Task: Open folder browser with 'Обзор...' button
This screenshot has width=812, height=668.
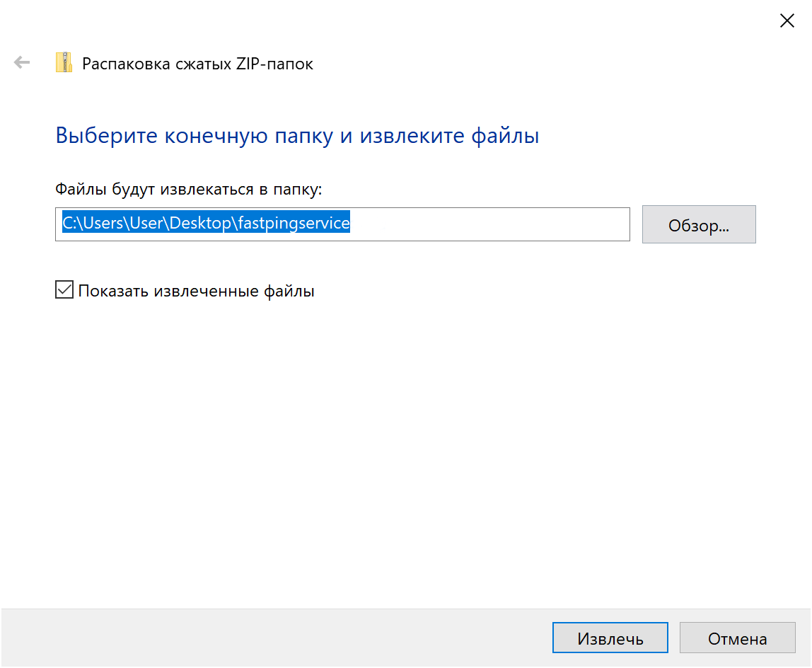Action: click(x=698, y=225)
